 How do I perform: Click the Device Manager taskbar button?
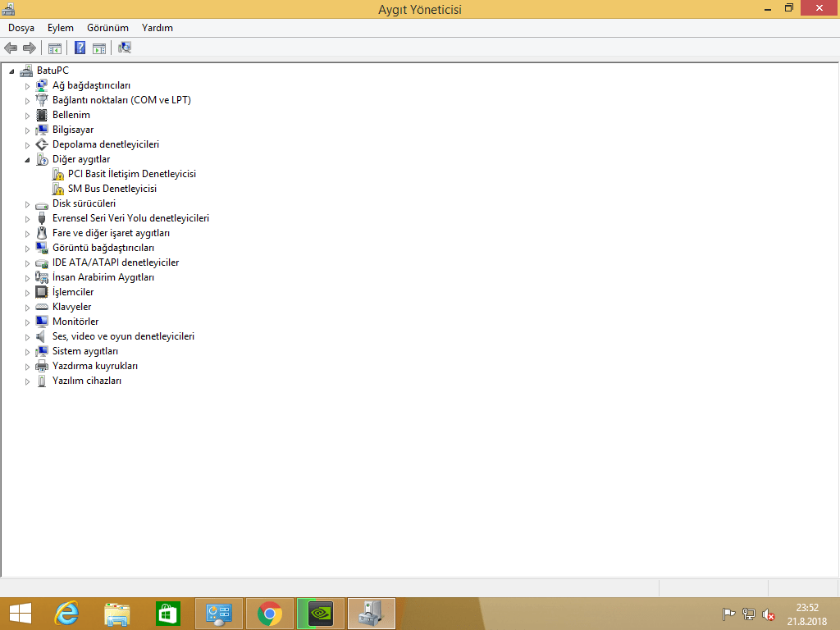372,614
